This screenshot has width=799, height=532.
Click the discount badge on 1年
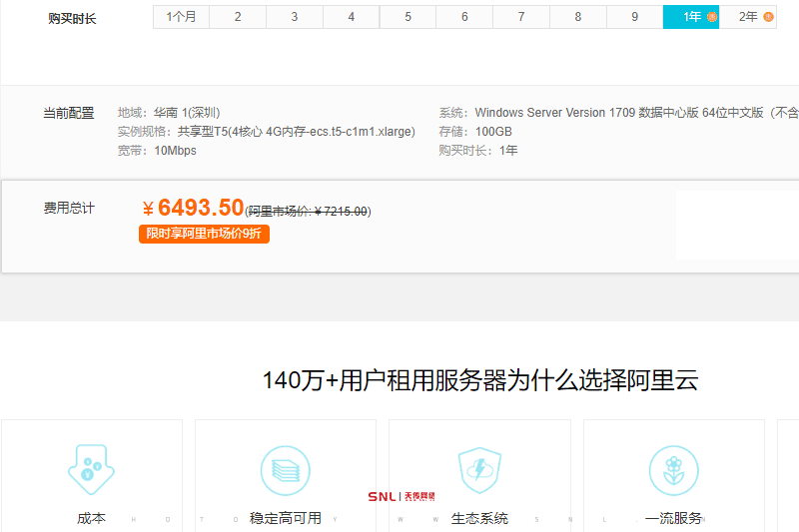point(712,17)
